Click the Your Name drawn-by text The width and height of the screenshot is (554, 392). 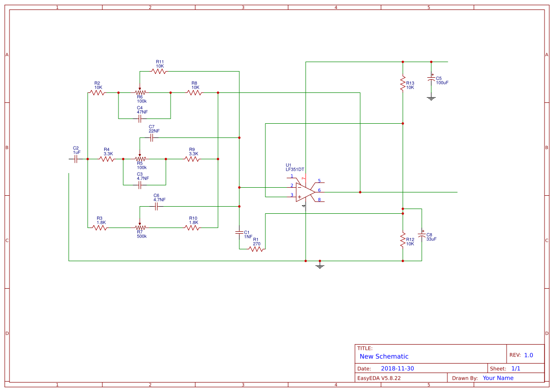click(x=498, y=378)
